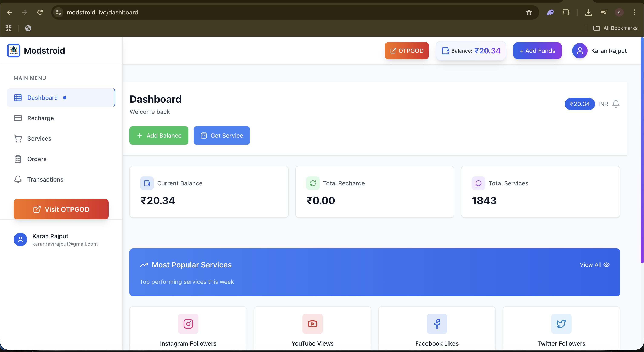Click the Modstroid brand name
This screenshot has height=352, width=644.
[x=45, y=51]
